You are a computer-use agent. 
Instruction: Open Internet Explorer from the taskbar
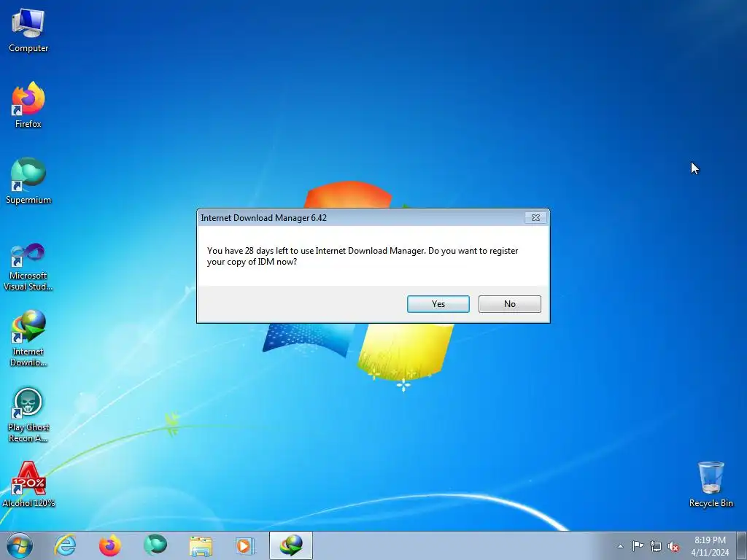pos(65,545)
